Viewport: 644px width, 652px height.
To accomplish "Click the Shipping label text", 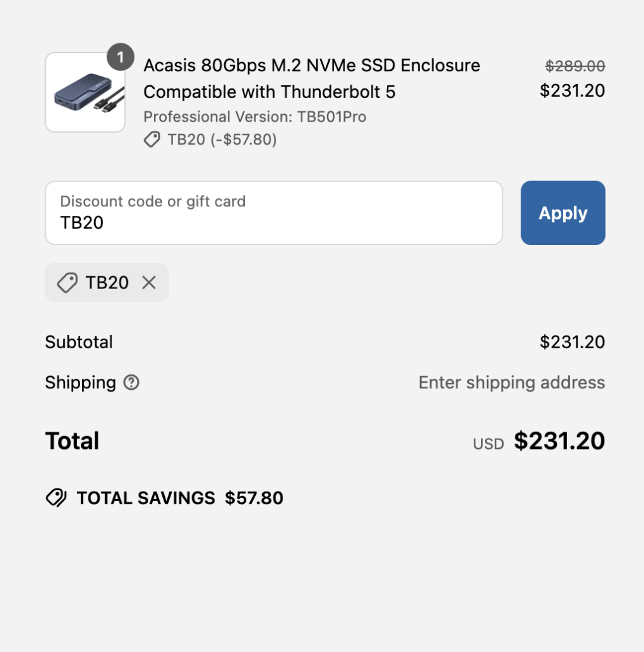I will click(81, 383).
